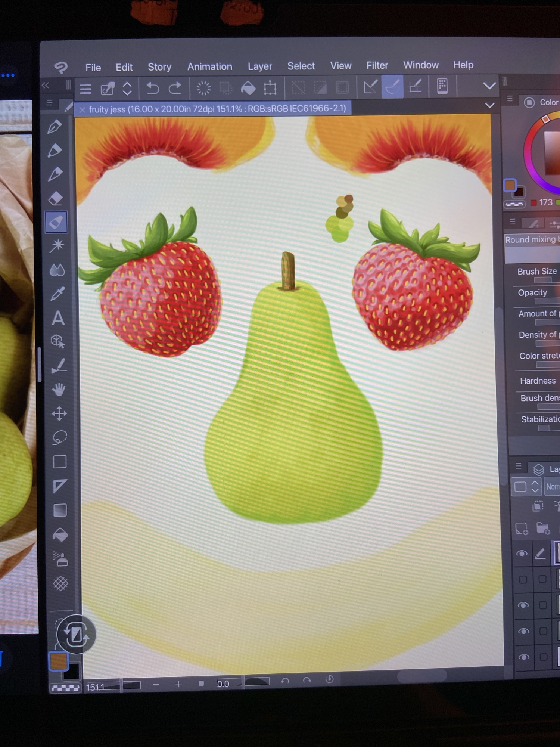Select the Eraser tool

pyautogui.click(x=56, y=198)
